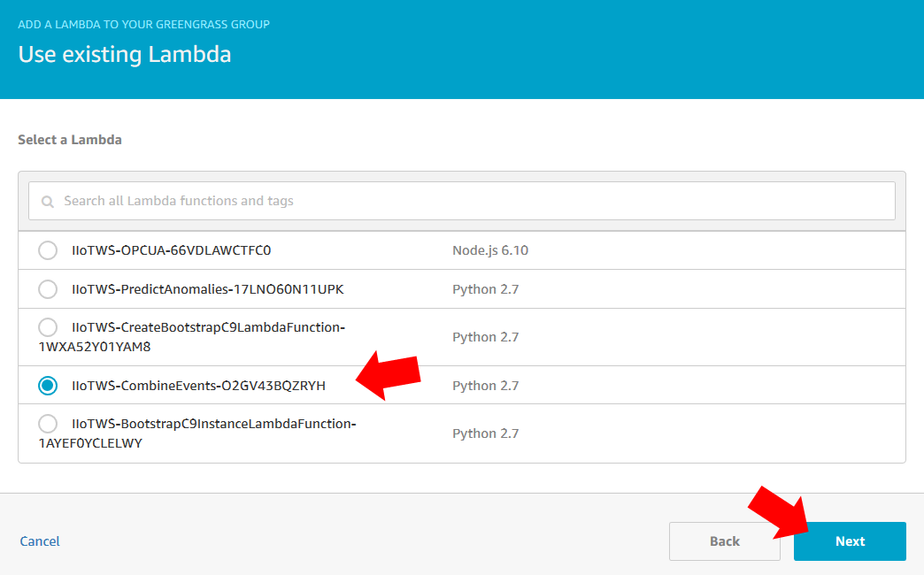Click Python 2.7 in the CombineEvents row
The height and width of the screenshot is (575, 924).
[485, 386]
